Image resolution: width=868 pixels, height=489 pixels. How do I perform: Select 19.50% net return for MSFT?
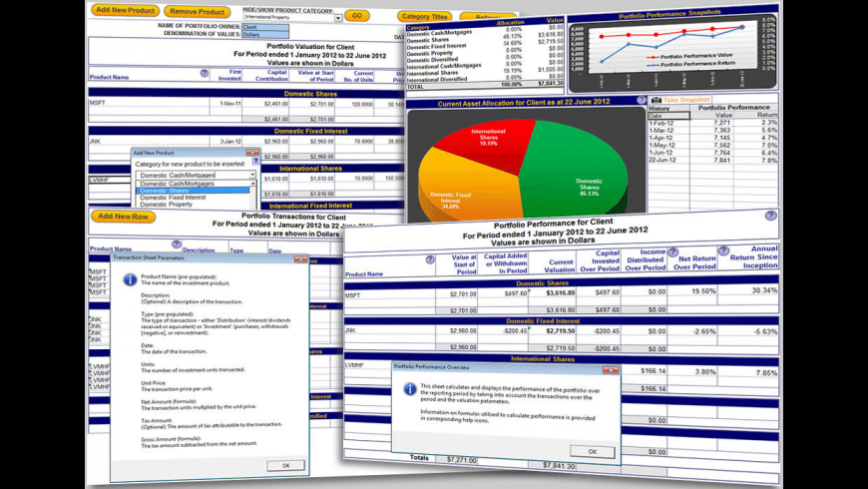(703, 290)
